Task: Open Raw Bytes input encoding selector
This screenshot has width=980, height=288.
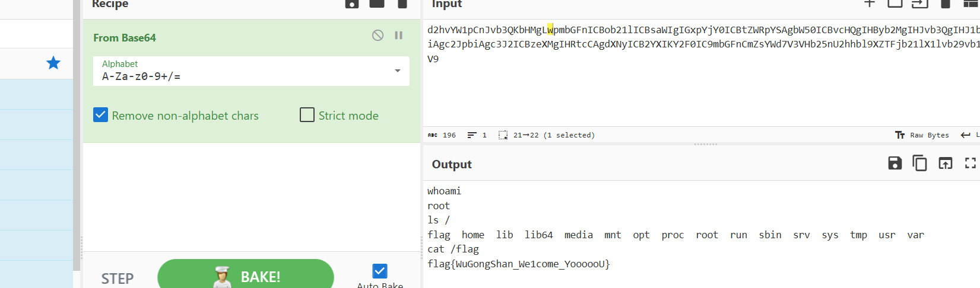Action: [922, 135]
